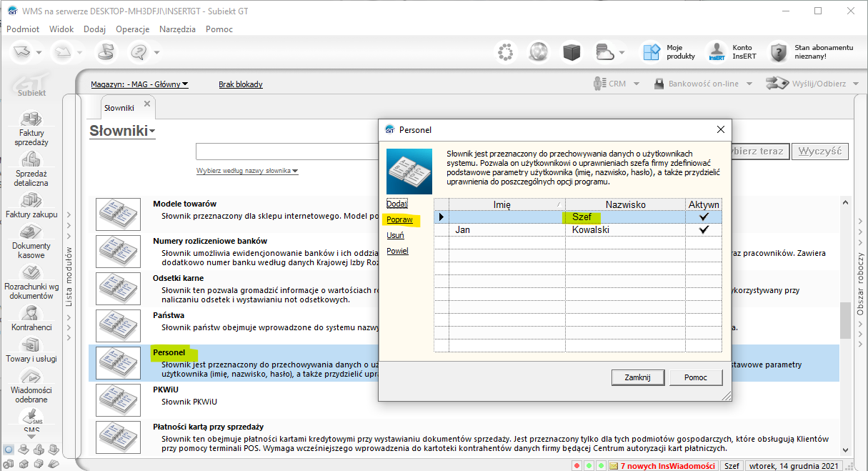Open Dokumenty kasowe module
868x471 pixels.
click(31, 233)
